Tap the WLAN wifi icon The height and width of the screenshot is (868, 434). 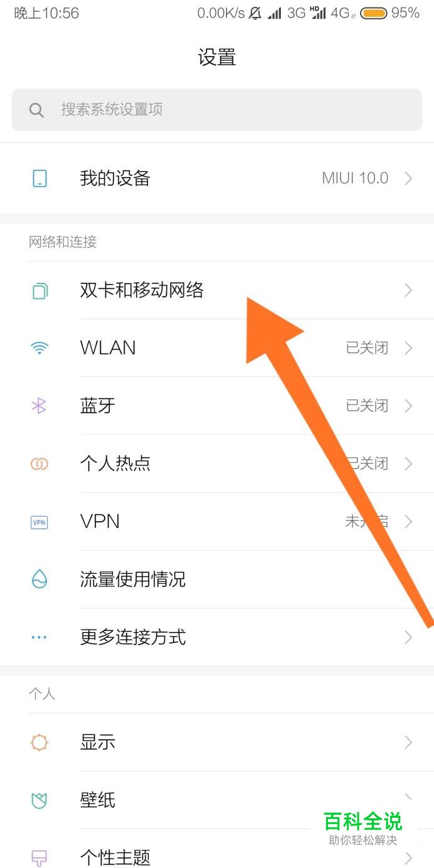(40, 348)
